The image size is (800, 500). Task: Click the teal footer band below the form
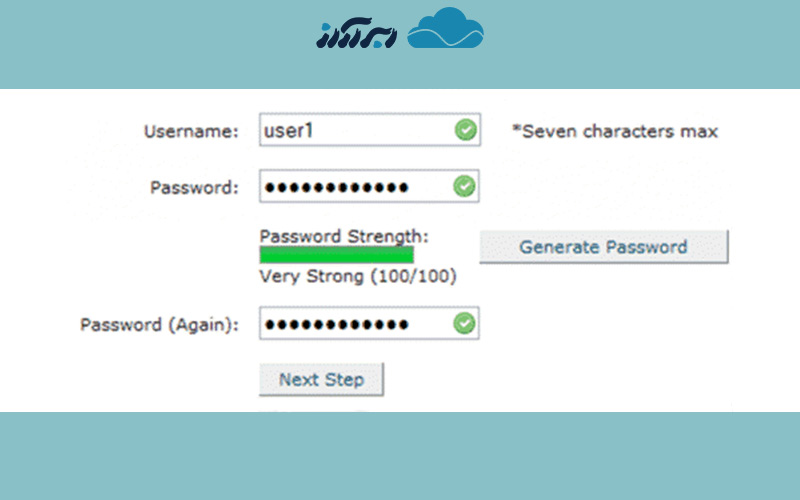(400, 455)
